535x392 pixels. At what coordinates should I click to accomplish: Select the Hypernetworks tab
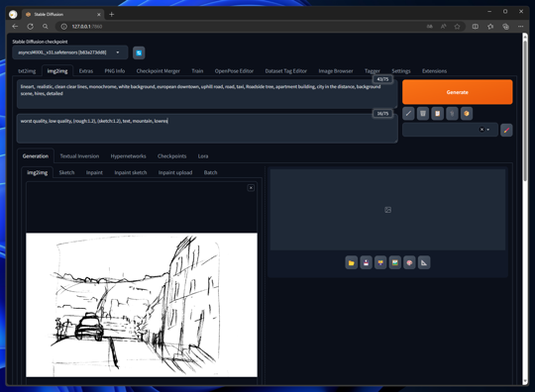tap(128, 156)
